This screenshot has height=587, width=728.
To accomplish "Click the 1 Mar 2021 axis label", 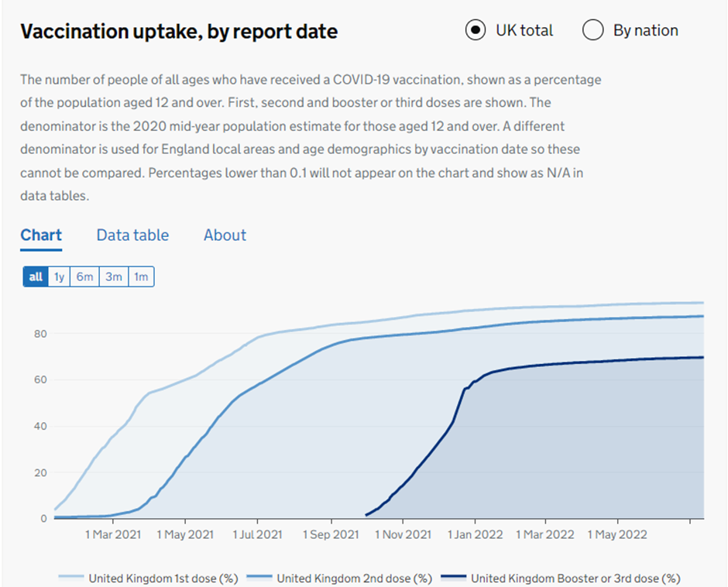I will click(112, 534).
